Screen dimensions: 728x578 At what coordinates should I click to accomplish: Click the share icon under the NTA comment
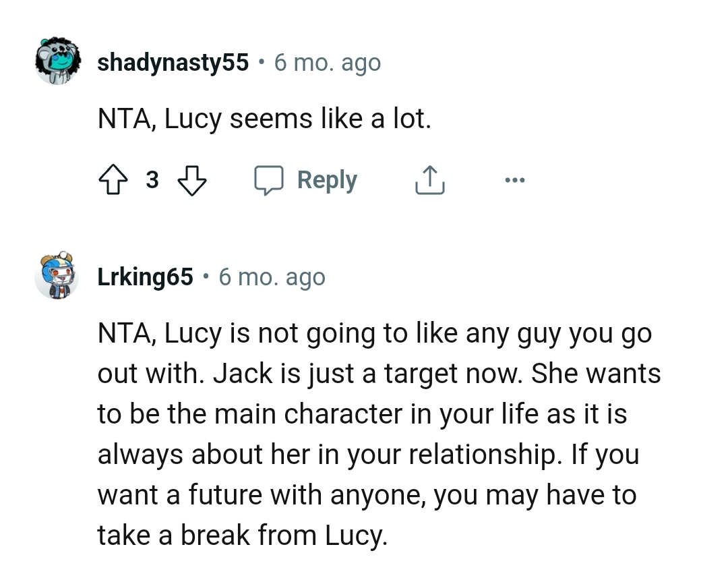[x=429, y=179]
